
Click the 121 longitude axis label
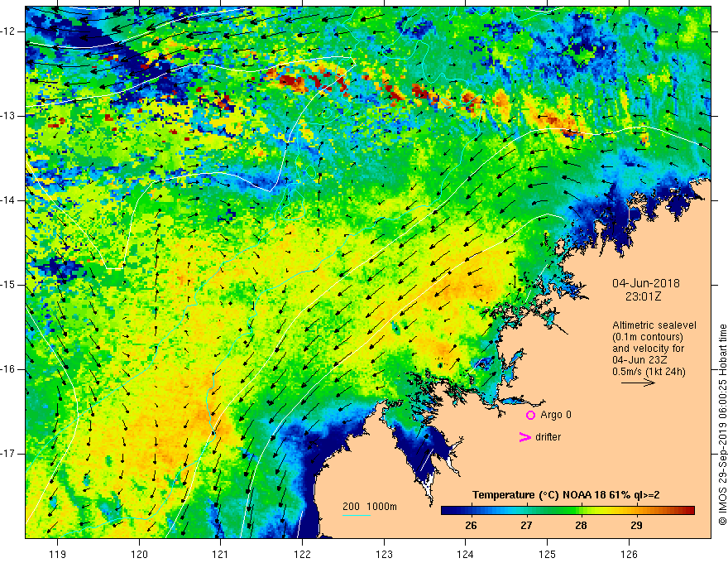point(220,554)
